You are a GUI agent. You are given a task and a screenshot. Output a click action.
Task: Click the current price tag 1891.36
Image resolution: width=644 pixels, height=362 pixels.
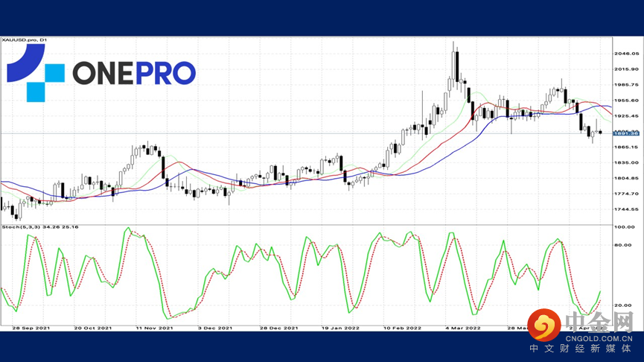click(x=626, y=133)
